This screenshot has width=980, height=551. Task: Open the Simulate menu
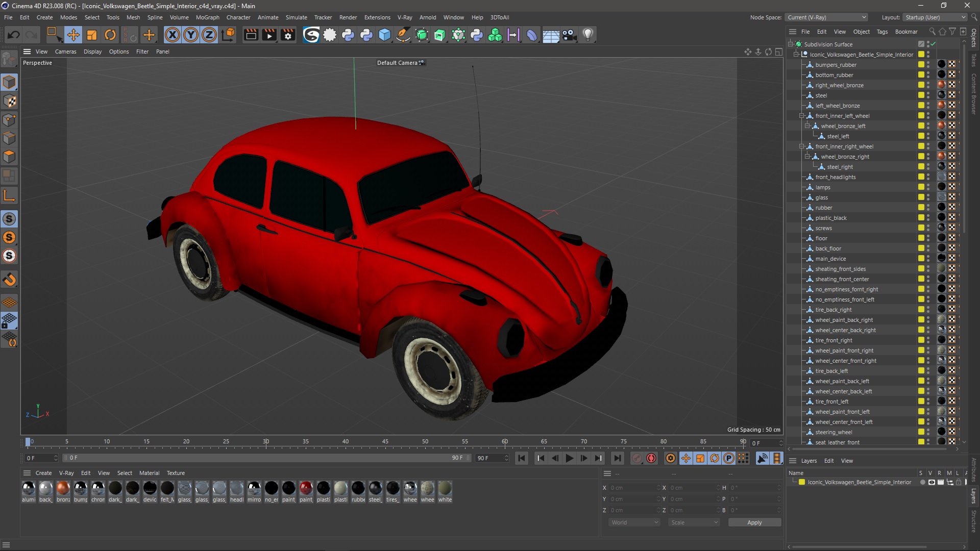(x=296, y=17)
